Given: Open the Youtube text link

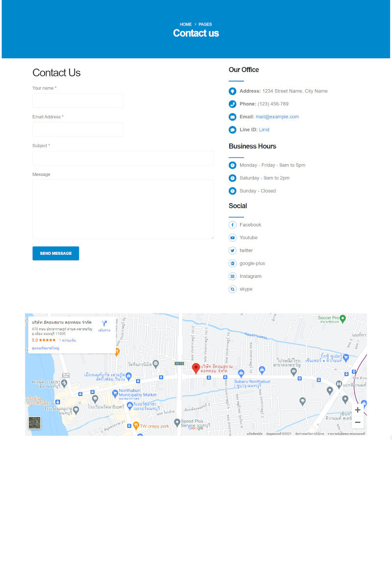Looking at the screenshot, I should point(248,238).
